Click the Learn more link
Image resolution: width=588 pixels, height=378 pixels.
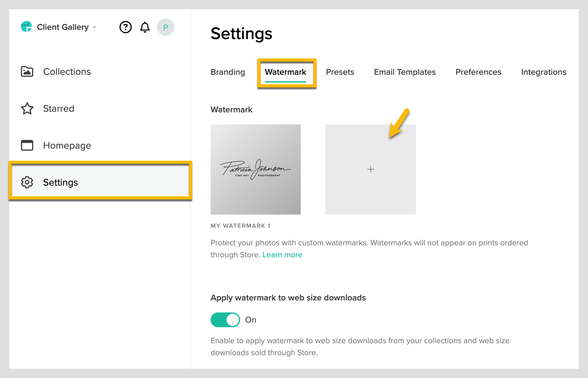(x=282, y=255)
